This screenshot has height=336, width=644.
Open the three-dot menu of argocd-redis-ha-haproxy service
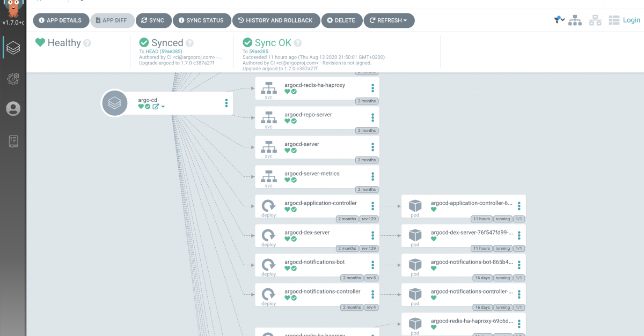point(373,88)
